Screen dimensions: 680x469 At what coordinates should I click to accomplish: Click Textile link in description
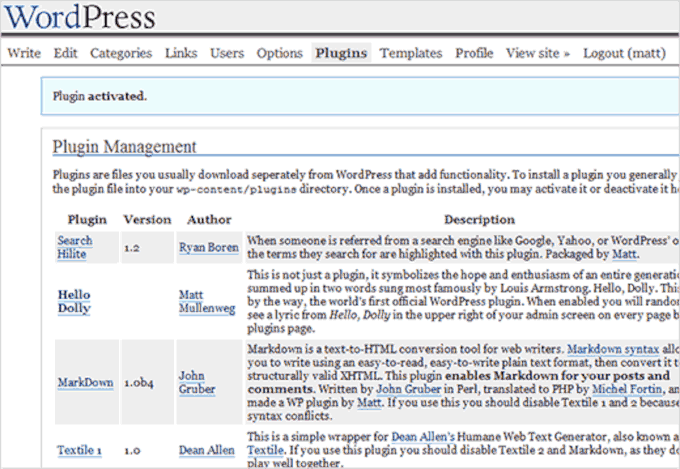point(265,450)
